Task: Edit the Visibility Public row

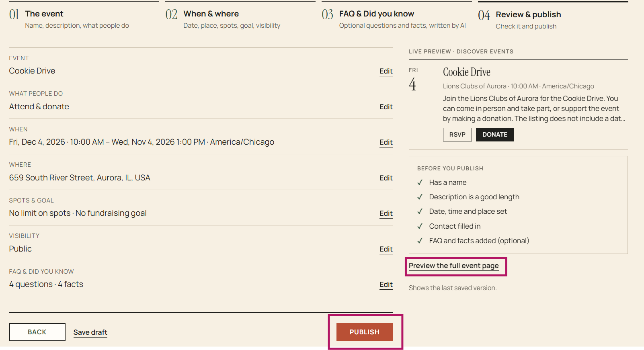Action: 386,249
